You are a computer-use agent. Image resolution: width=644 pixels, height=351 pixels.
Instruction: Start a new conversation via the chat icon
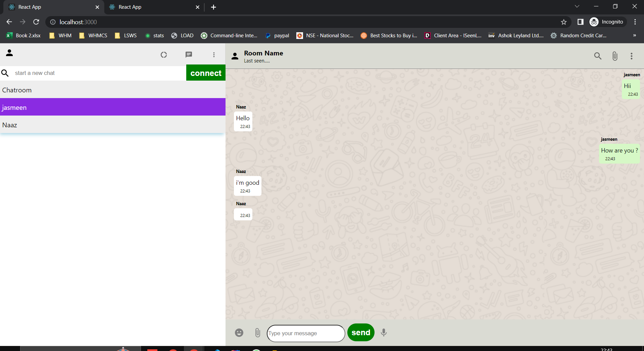pyautogui.click(x=189, y=54)
